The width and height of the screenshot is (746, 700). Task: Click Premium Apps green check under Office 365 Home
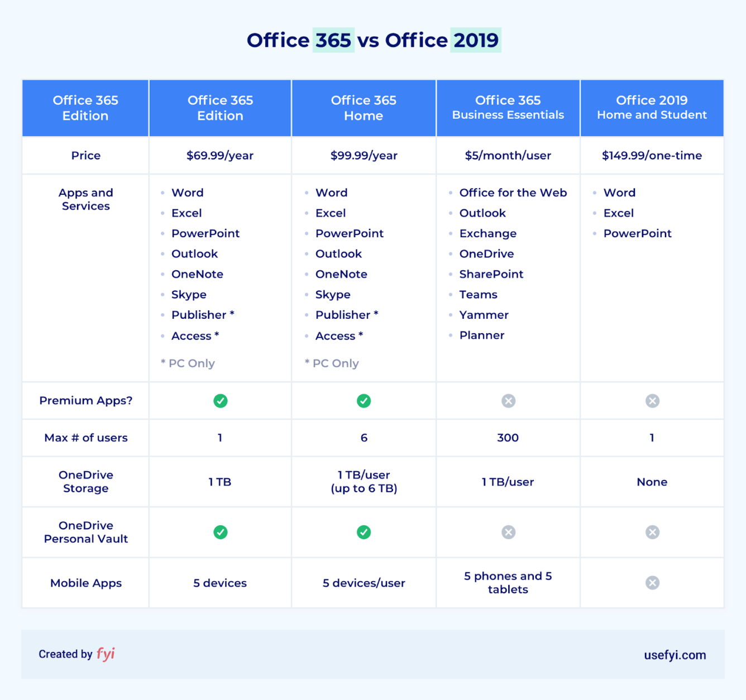click(364, 401)
